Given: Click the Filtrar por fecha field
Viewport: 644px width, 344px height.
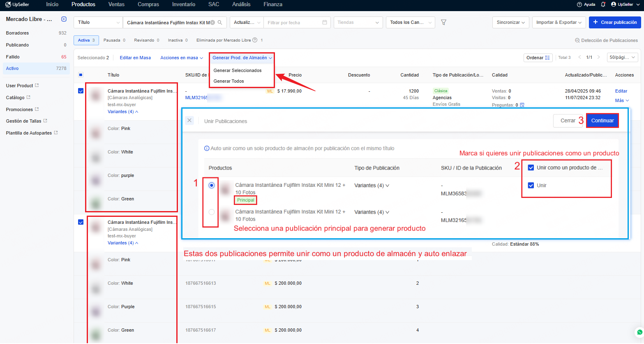Looking at the screenshot, I should (298, 23).
